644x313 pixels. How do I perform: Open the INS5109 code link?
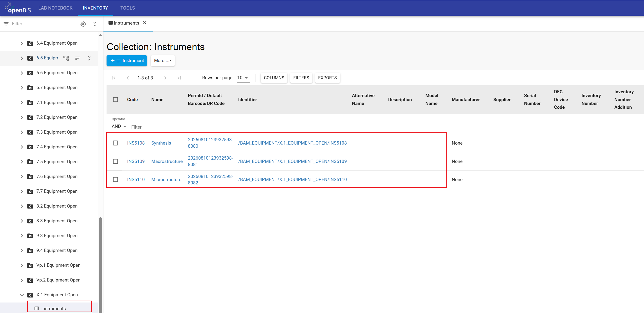[136, 161]
